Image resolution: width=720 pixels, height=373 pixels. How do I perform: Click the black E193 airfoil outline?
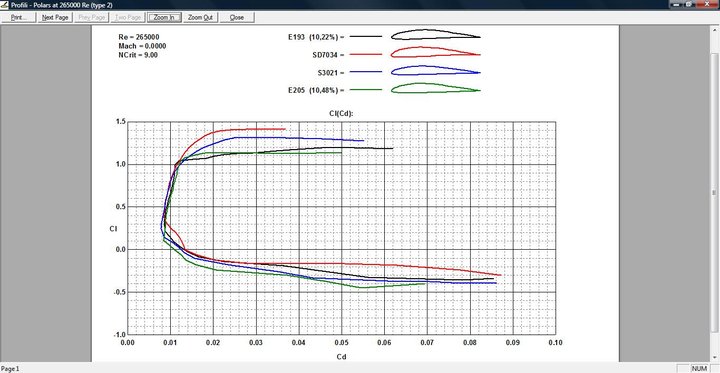(x=435, y=35)
